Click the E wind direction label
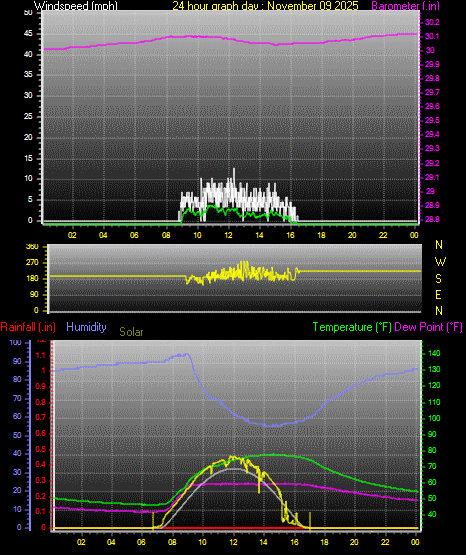 (x=438, y=294)
